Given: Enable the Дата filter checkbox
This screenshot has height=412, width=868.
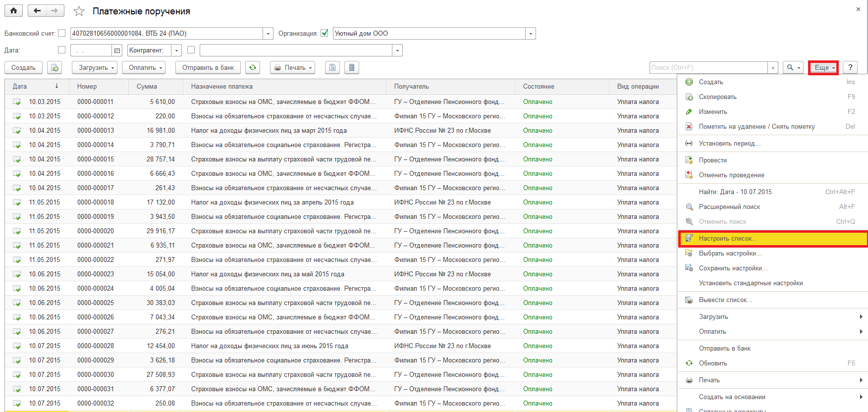Looking at the screenshot, I should tap(61, 50).
